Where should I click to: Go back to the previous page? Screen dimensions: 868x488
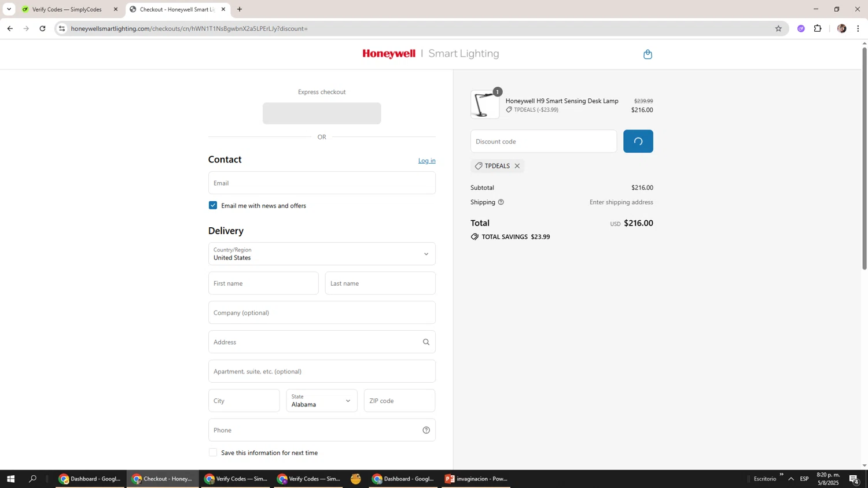(x=10, y=28)
